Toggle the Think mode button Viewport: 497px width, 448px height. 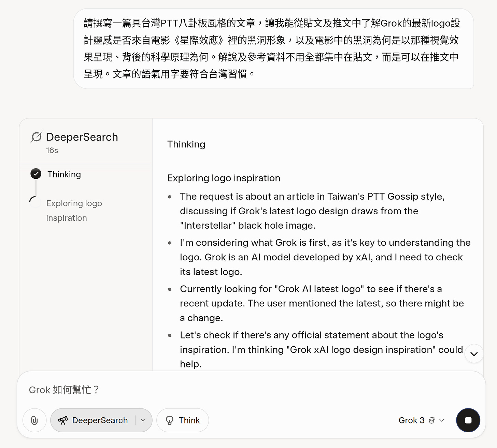tap(183, 420)
